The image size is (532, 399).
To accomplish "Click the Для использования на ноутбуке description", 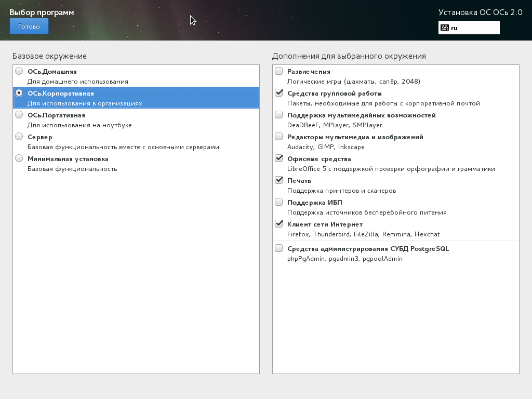I will point(79,125).
